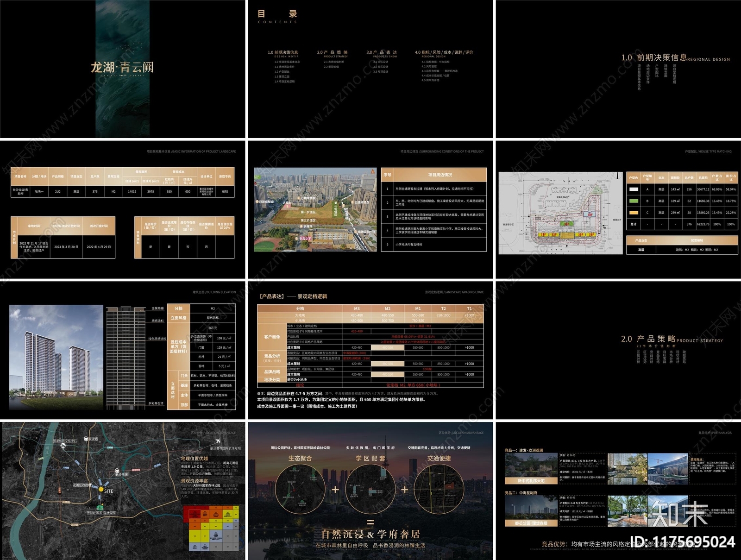Click the white swatch in row A
The image size is (741, 560).
point(633,189)
